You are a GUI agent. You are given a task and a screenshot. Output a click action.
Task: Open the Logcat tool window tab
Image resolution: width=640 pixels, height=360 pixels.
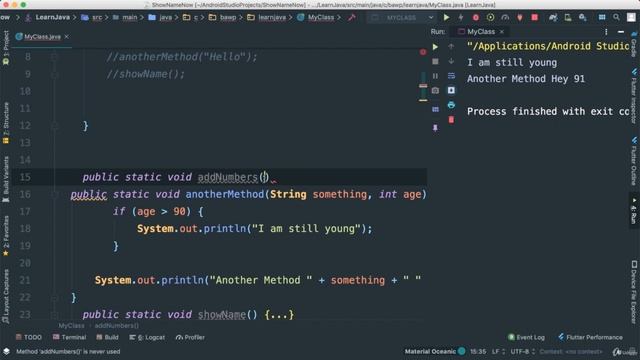coord(147,337)
